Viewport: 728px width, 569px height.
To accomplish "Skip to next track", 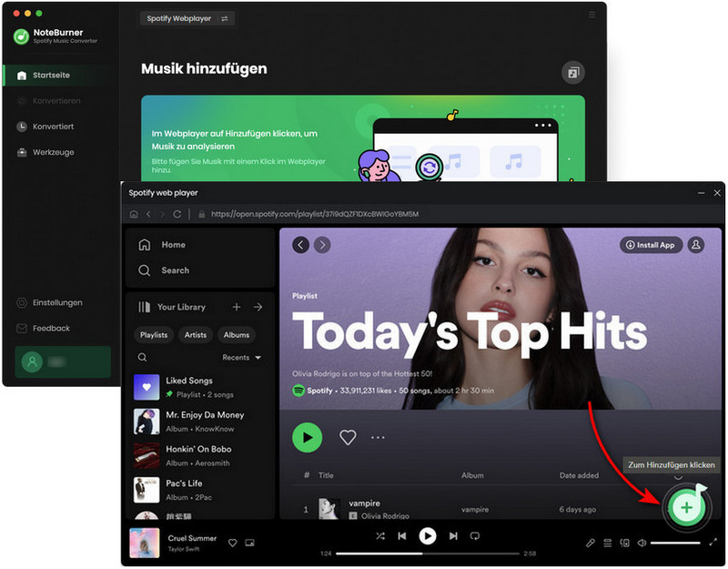I will pyautogui.click(x=453, y=536).
